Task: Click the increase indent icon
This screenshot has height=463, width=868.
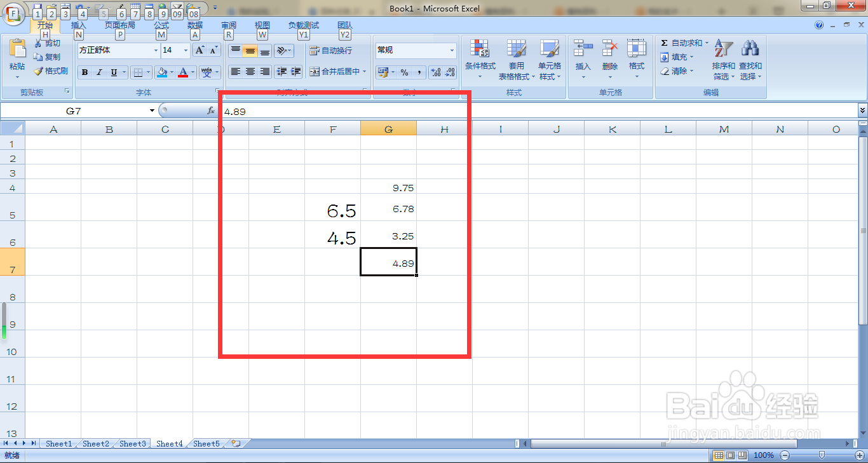Action: 295,72
